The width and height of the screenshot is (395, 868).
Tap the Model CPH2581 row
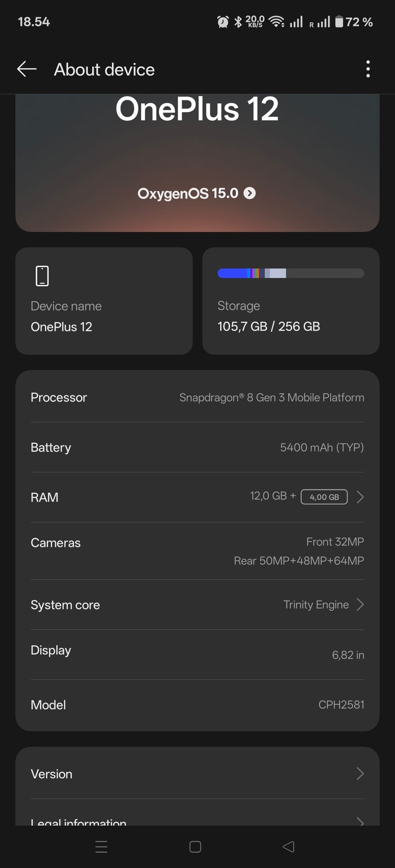[197, 704]
